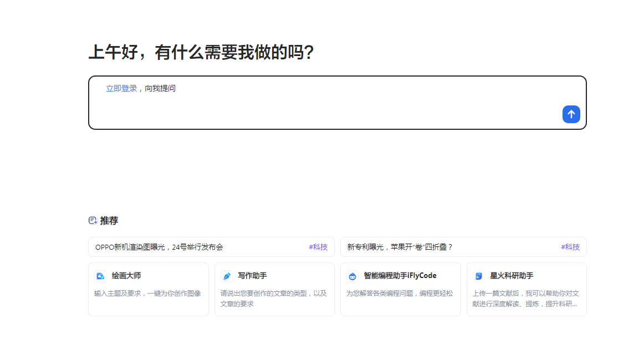Open the 智能编程助手iFlyCode robot icon
This screenshot has height=359, width=644.
pyautogui.click(x=353, y=275)
